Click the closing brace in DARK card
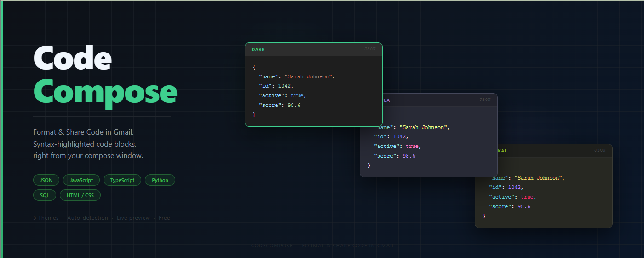644x258 pixels. pyautogui.click(x=254, y=114)
